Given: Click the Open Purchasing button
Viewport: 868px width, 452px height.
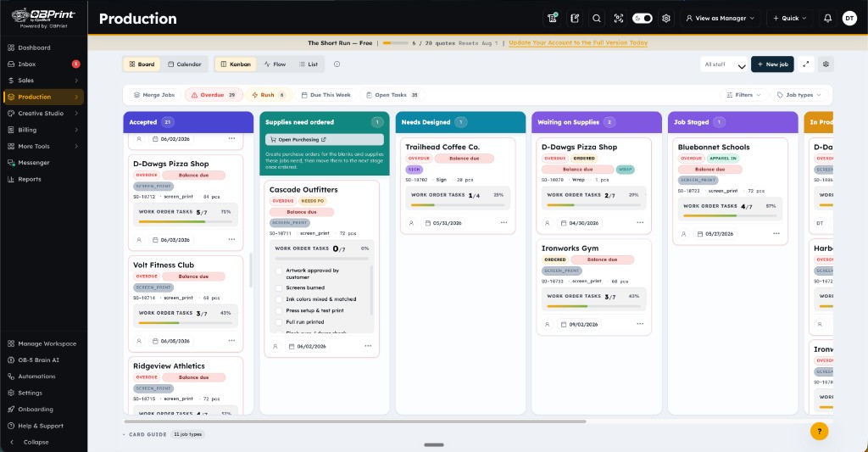Looking at the screenshot, I should pos(325,140).
